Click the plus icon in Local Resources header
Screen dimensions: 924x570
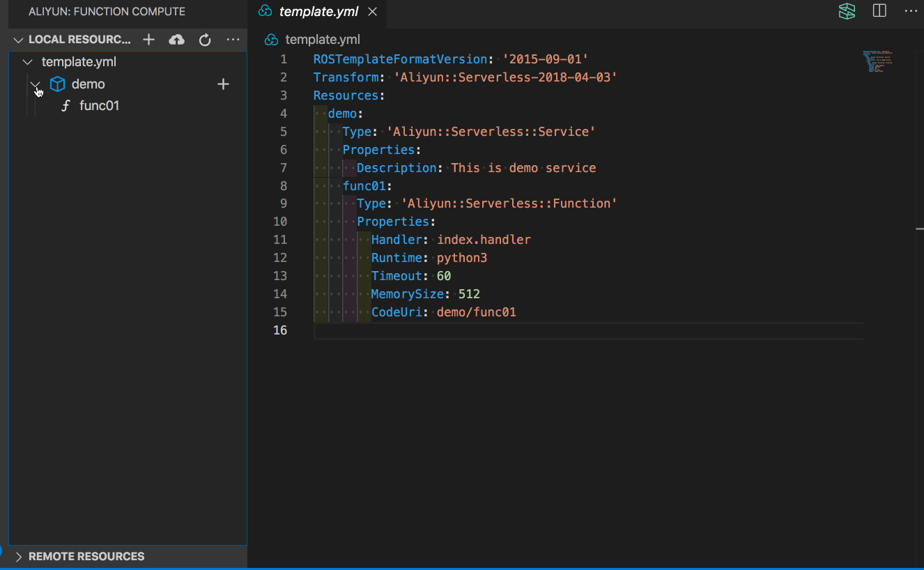click(148, 40)
